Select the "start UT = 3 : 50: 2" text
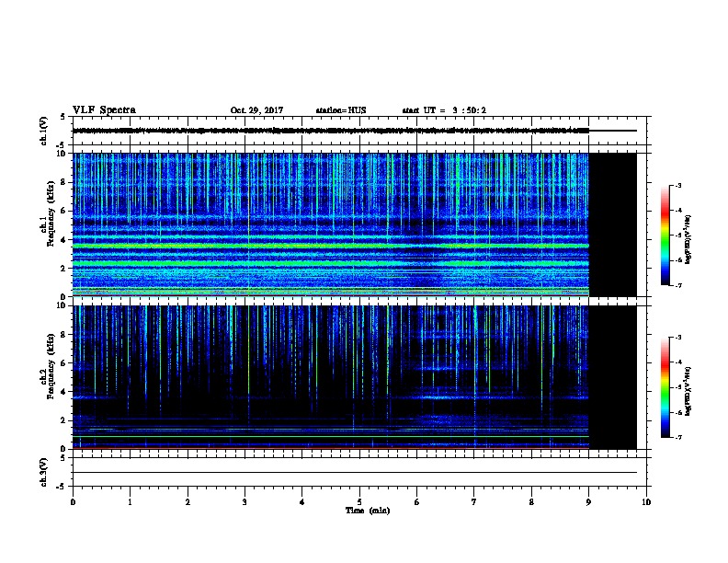Image resolution: width=728 pixels, height=563 pixels. [x=444, y=110]
